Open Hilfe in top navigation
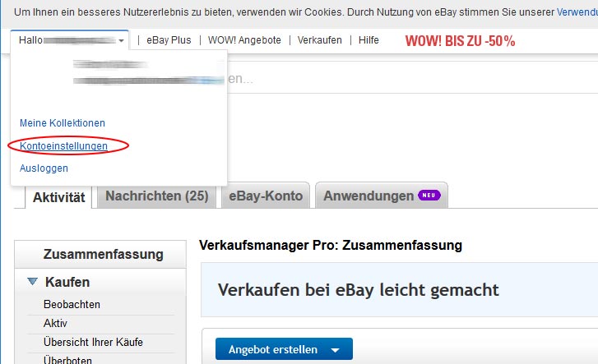This screenshot has width=598, height=364. click(369, 40)
